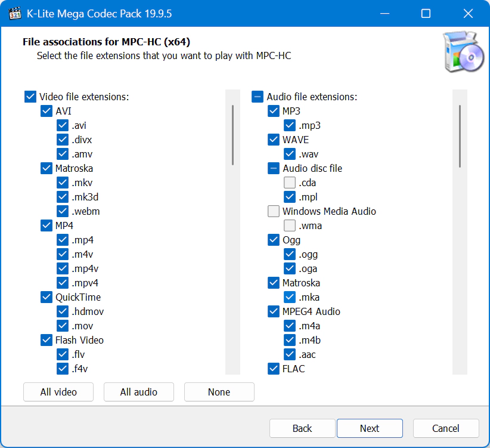The height and width of the screenshot is (448, 490).
Task: Click the 'MPEG4 Audio' label text
Action: (x=311, y=311)
